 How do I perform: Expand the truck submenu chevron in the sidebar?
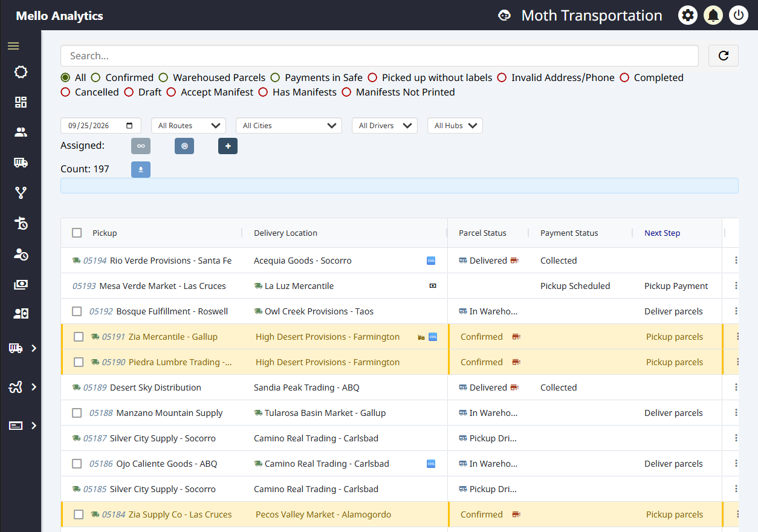coord(34,348)
